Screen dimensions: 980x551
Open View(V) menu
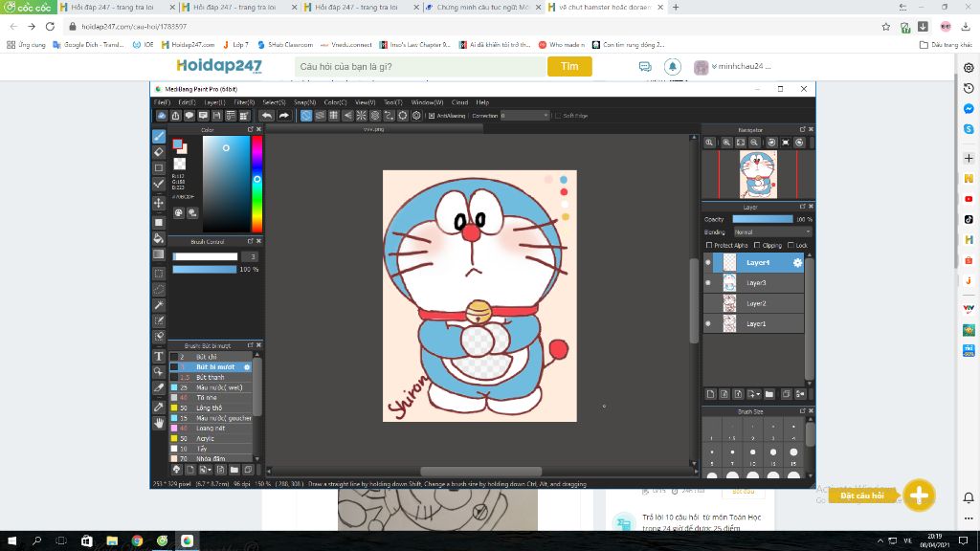pos(365,102)
